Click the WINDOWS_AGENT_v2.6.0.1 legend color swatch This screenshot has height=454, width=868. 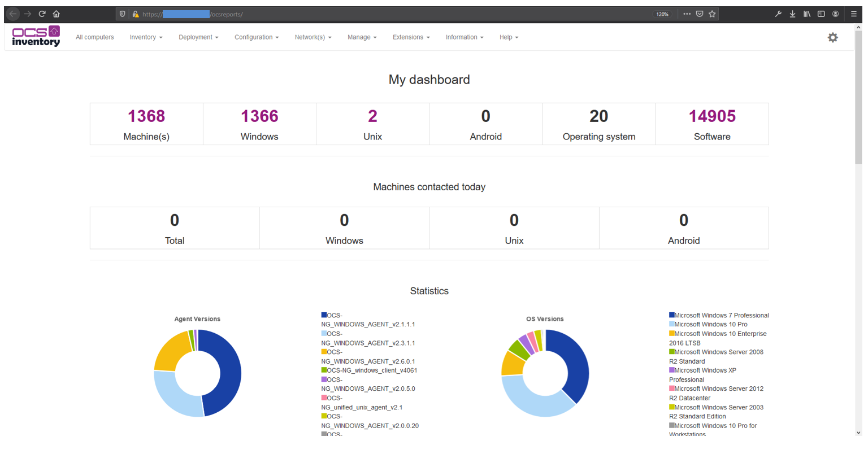tap(324, 351)
